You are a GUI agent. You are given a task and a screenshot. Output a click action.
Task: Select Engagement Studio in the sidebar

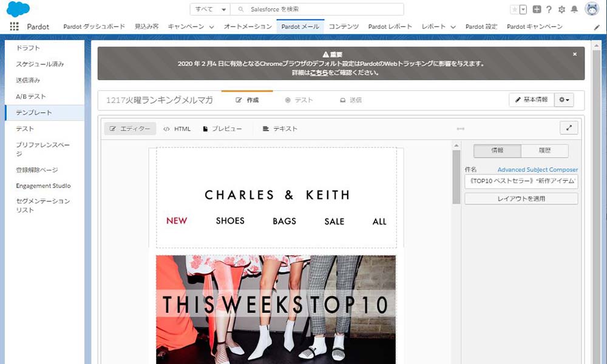point(44,186)
